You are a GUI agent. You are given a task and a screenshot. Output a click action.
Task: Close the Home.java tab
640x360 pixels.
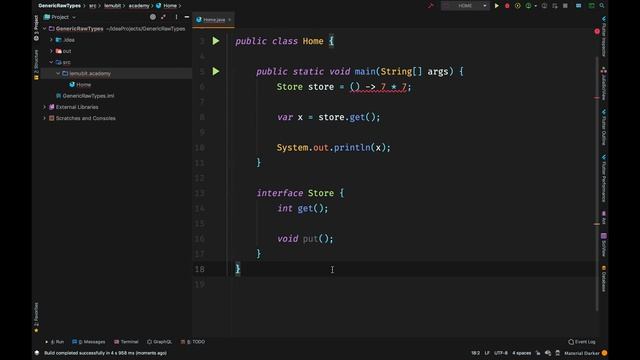tap(229, 20)
